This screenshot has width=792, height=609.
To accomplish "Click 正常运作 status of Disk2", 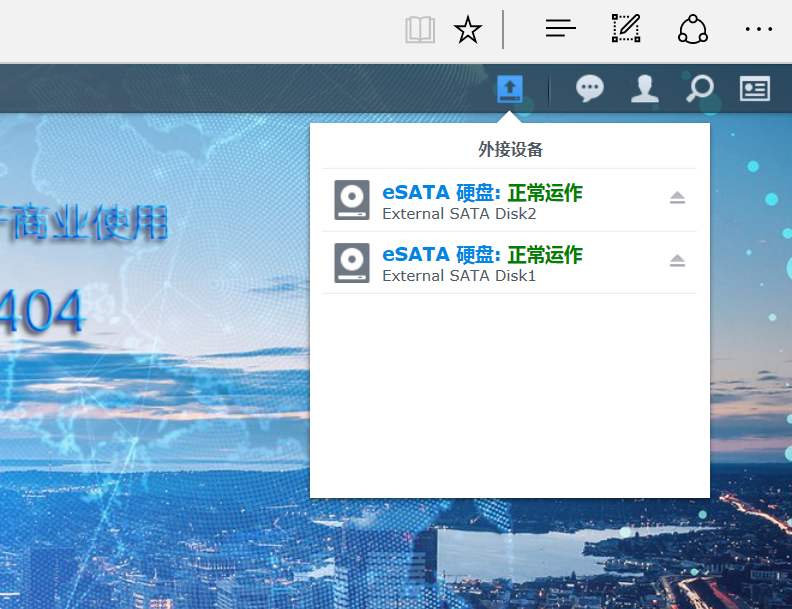I will tap(545, 193).
